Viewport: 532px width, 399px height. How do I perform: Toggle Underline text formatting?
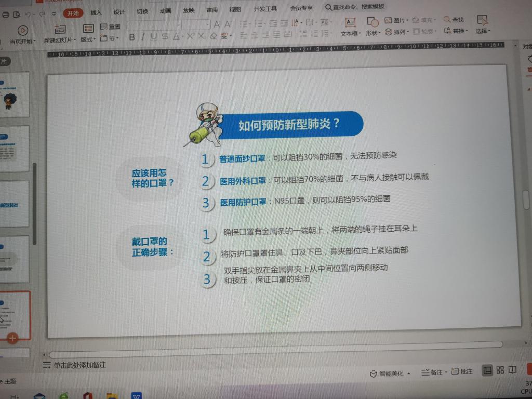click(154, 37)
